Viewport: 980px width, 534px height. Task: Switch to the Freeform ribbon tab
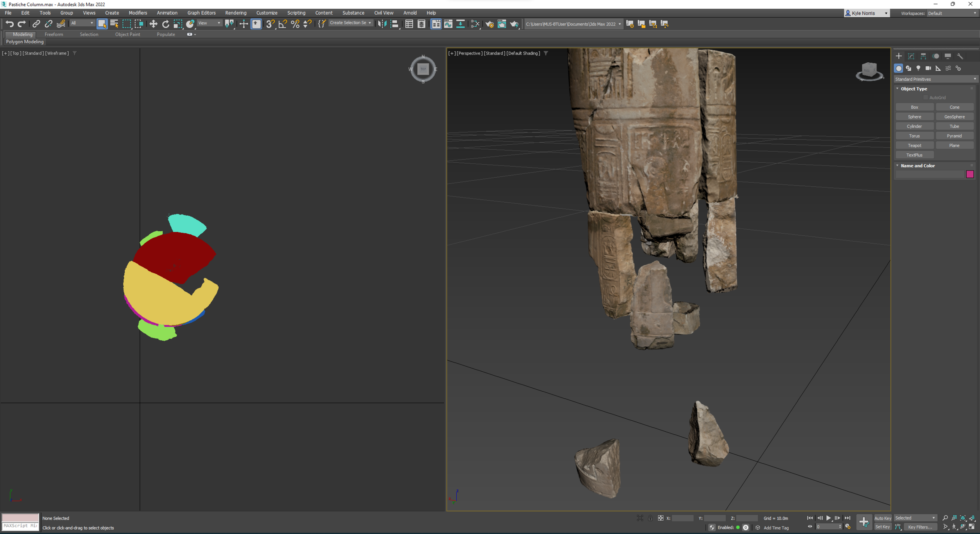point(54,35)
